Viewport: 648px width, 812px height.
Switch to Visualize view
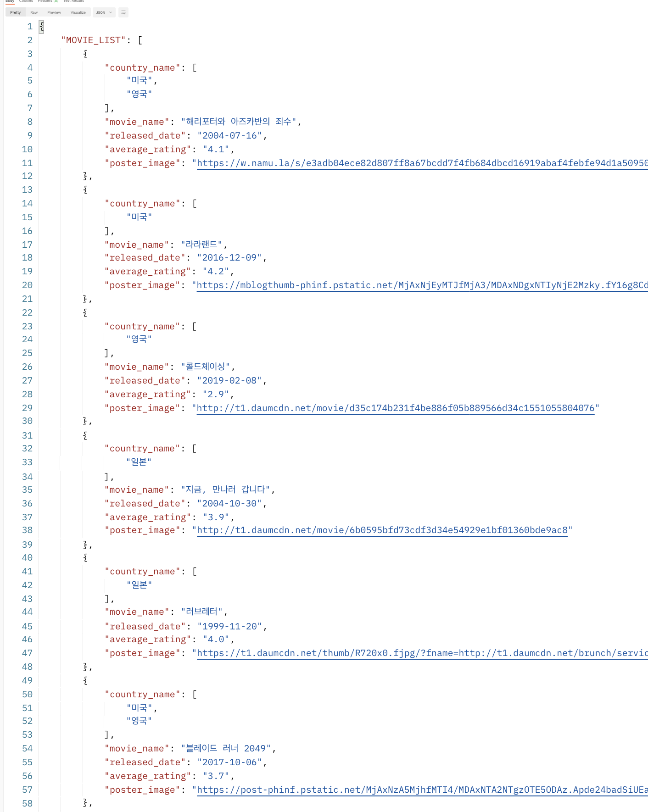click(x=78, y=12)
